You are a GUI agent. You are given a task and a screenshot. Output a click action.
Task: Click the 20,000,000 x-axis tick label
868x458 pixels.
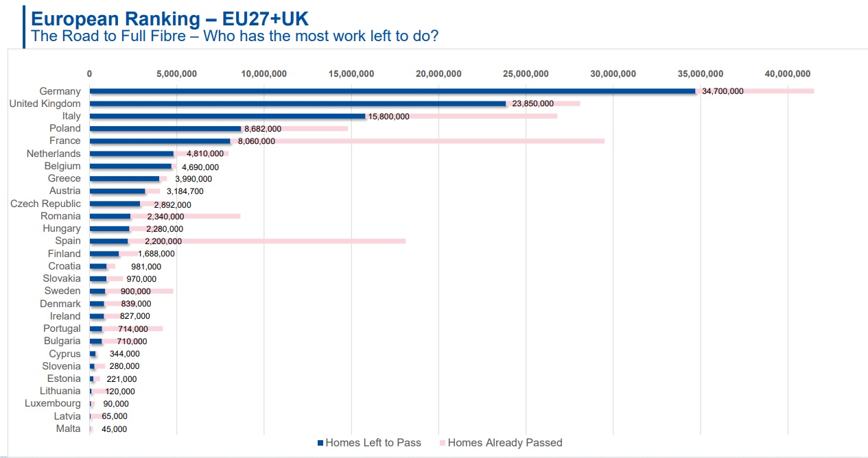(438, 74)
